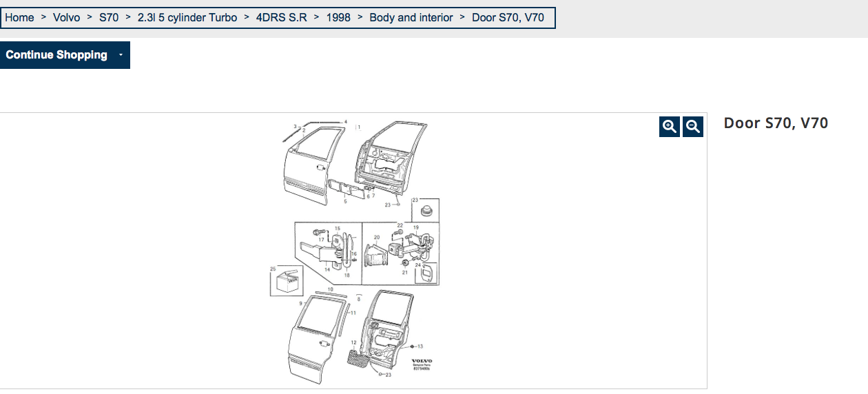Click Door S70, V70 breadcrumb

click(x=508, y=18)
